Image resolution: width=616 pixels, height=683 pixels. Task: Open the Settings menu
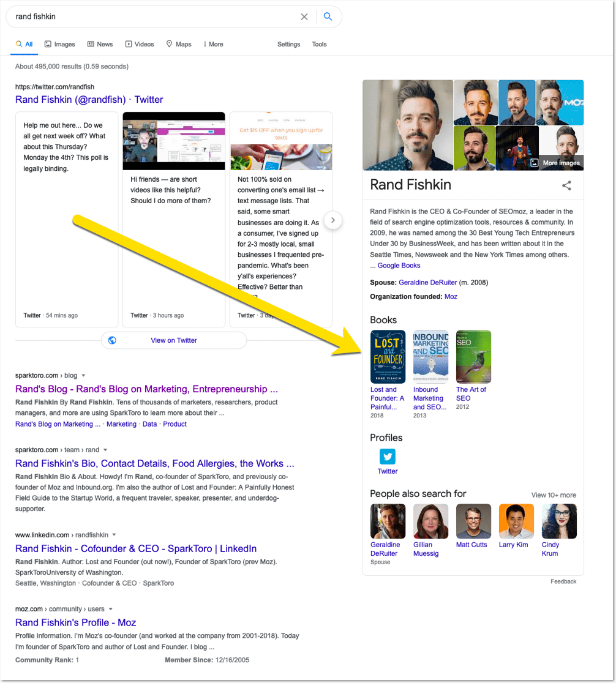click(288, 44)
